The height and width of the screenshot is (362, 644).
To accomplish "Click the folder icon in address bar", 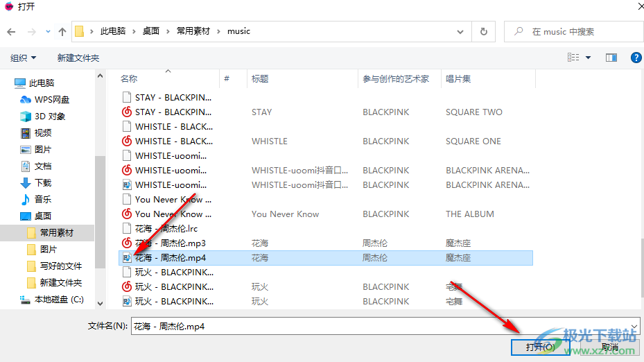I will click(80, 31).
